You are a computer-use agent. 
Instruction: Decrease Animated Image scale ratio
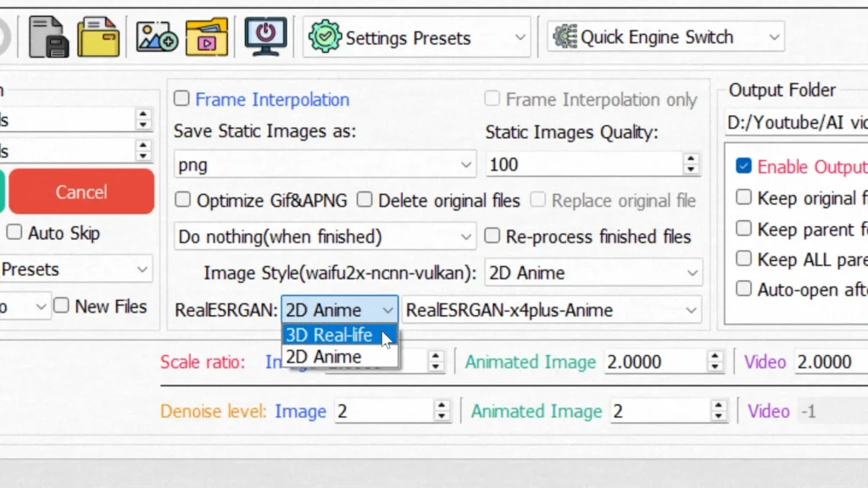[715, 368]
